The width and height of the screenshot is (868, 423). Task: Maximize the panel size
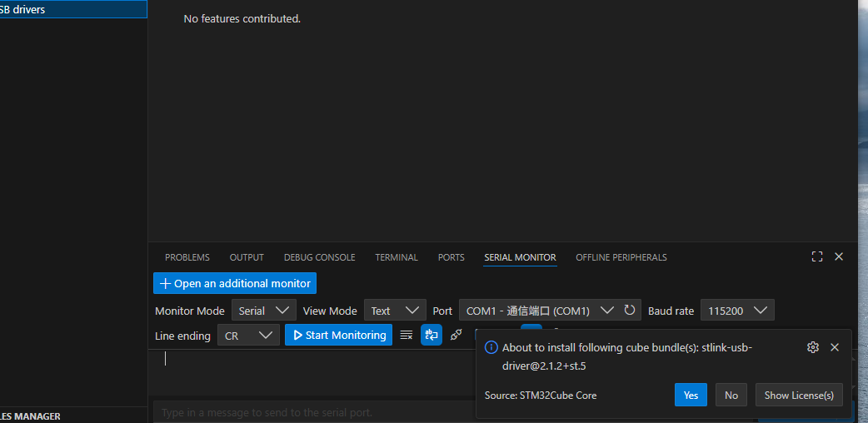pos(817,256)
